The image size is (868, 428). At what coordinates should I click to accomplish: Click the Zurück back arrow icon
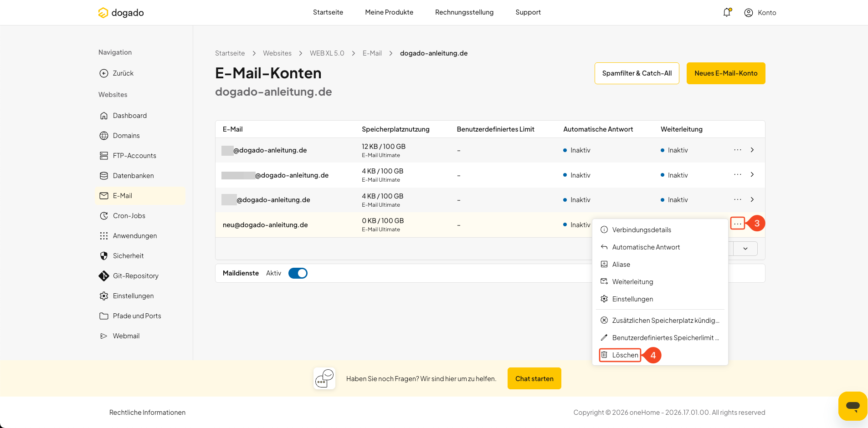click(104, 73)
